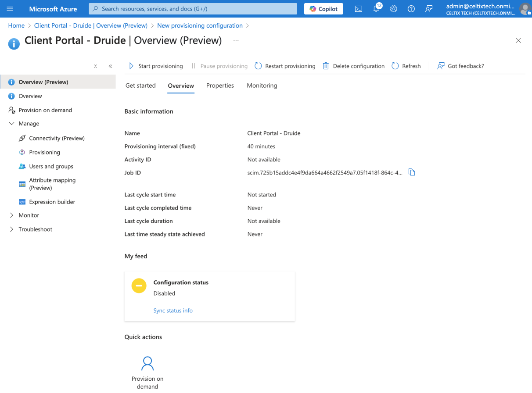This screenshot has width=532, height=393.
Task: Click the search resources input field
Action: pos(193,9)
